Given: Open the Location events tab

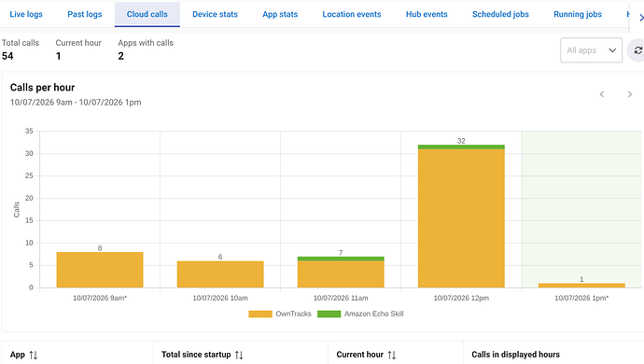Looking at the screenshot, I should [352, 14].
